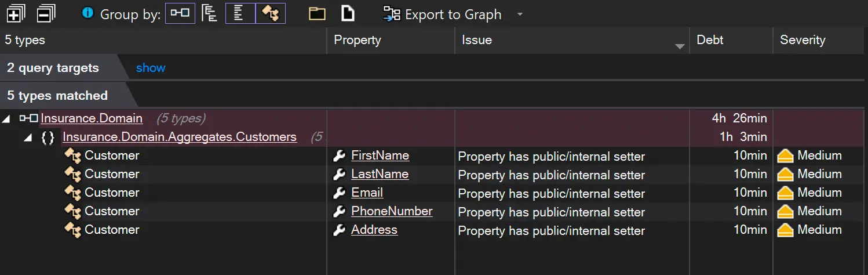868x275 pixels.
Task: Toggle group by assembly
Action: (180, 13)
